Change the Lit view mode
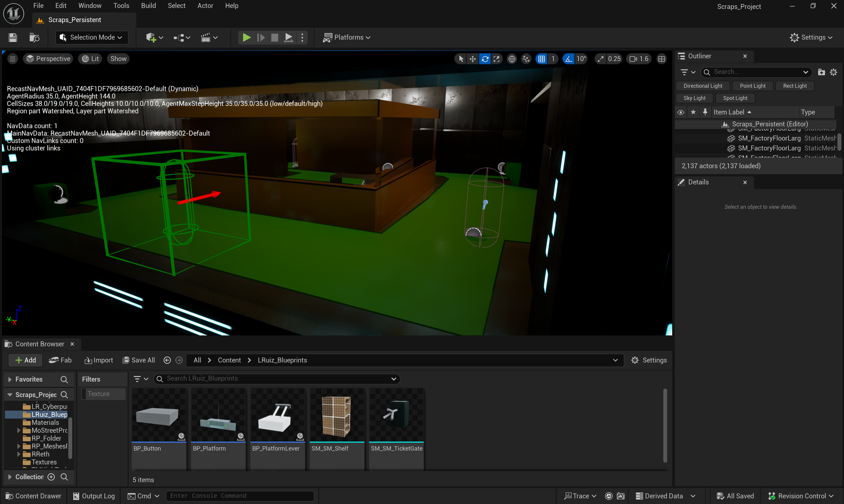This screenshot has width=844, height=504. click(90, 59)
